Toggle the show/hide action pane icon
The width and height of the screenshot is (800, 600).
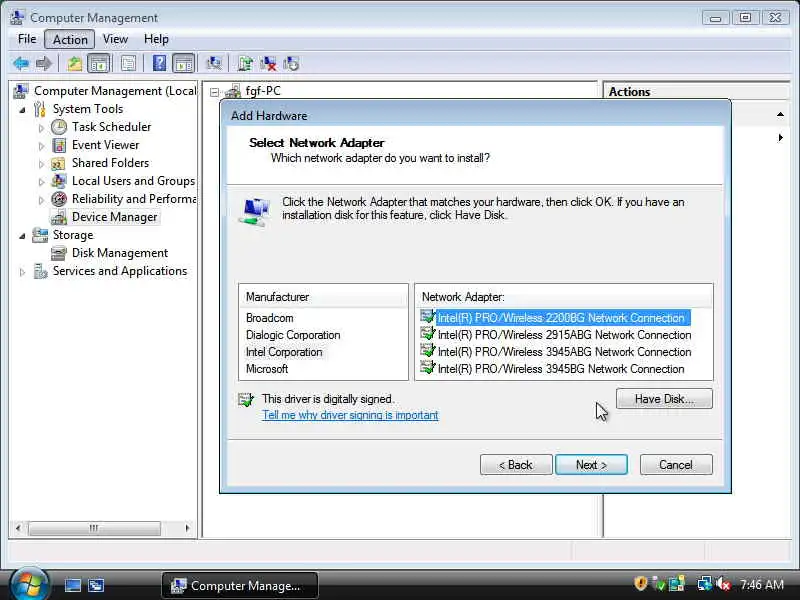pos(183,63)
